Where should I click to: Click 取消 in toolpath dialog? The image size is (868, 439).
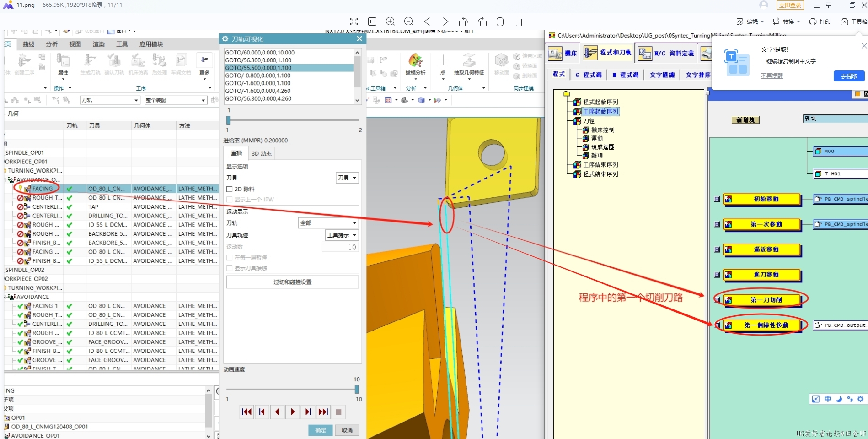click(x=347, y=430)
